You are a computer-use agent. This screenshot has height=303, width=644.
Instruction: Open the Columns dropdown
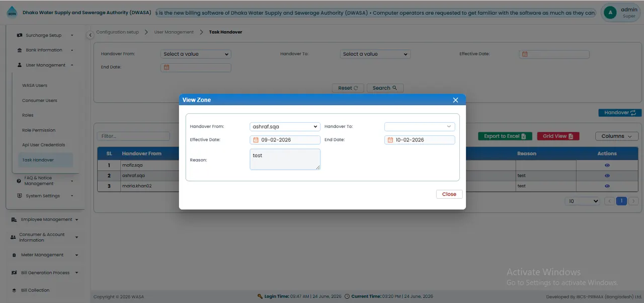tap(616, 136)
